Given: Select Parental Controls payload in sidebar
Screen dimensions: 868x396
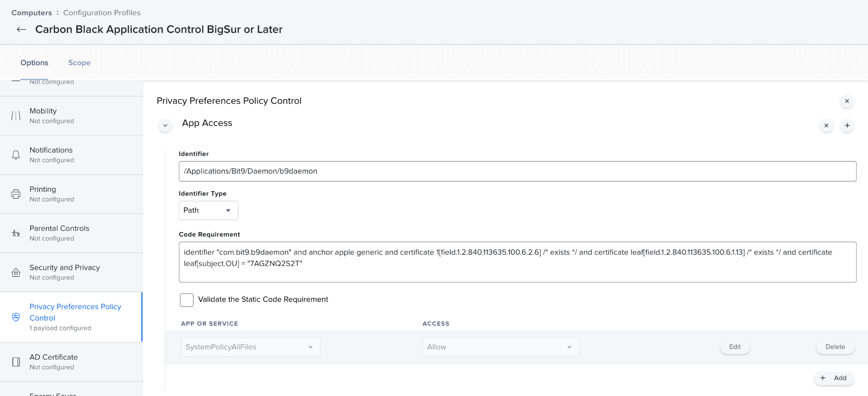Looking at the screenshot, I should tap(71, 233).
